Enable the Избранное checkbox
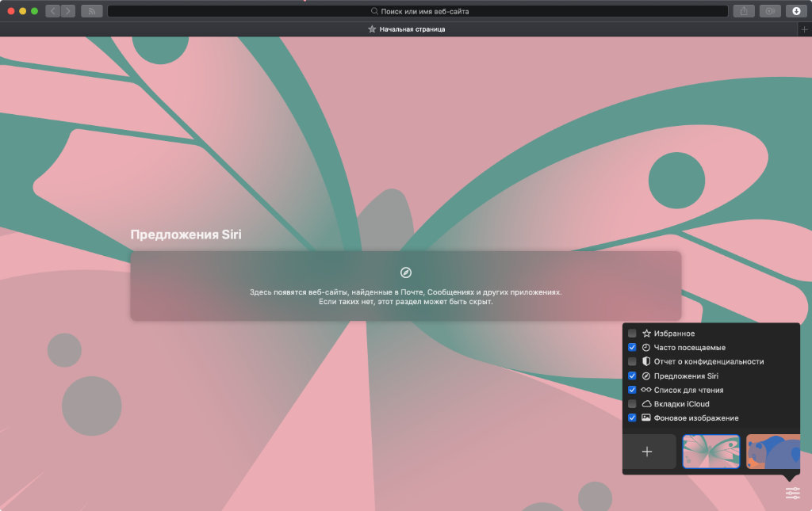 (x=632, y=334)
